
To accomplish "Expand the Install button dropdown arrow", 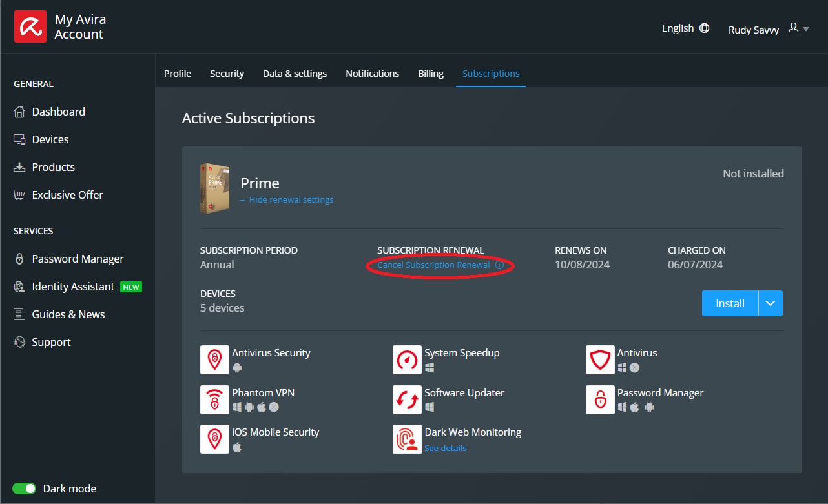I will tap(771, 303).
